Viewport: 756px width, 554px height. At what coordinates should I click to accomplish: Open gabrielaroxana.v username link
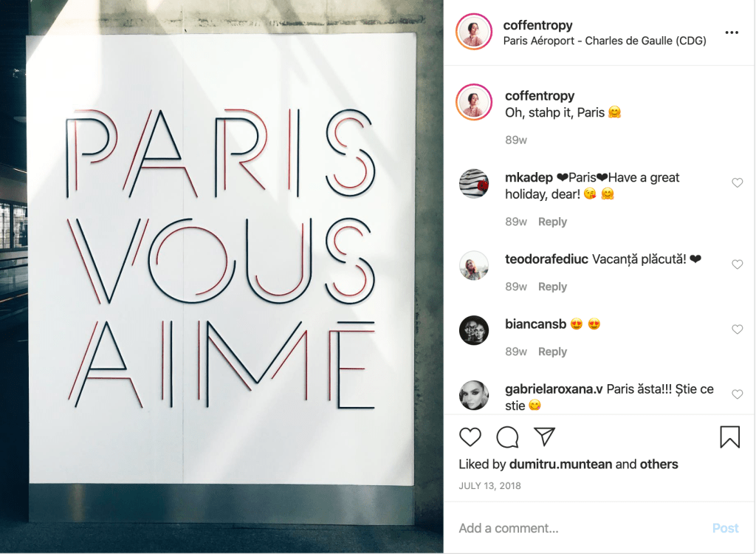[554, 389]
